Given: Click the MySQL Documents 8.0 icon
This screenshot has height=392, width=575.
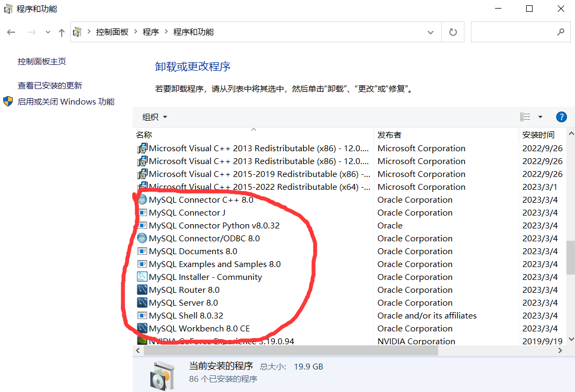Looking at the screenshot, I should 142,252.
